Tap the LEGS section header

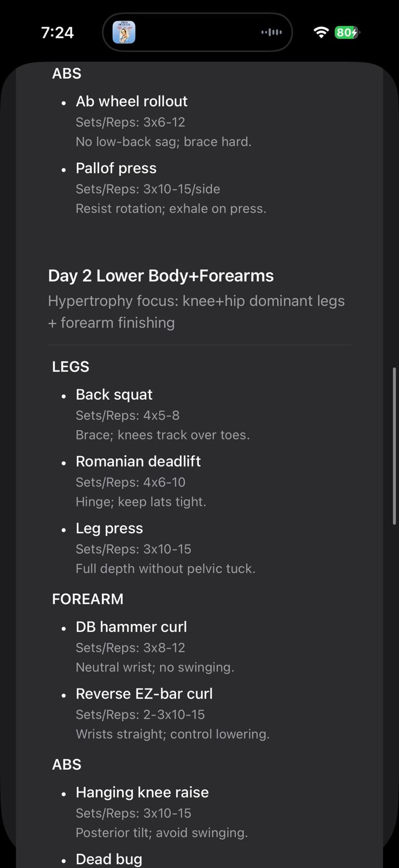click(70, 367)
